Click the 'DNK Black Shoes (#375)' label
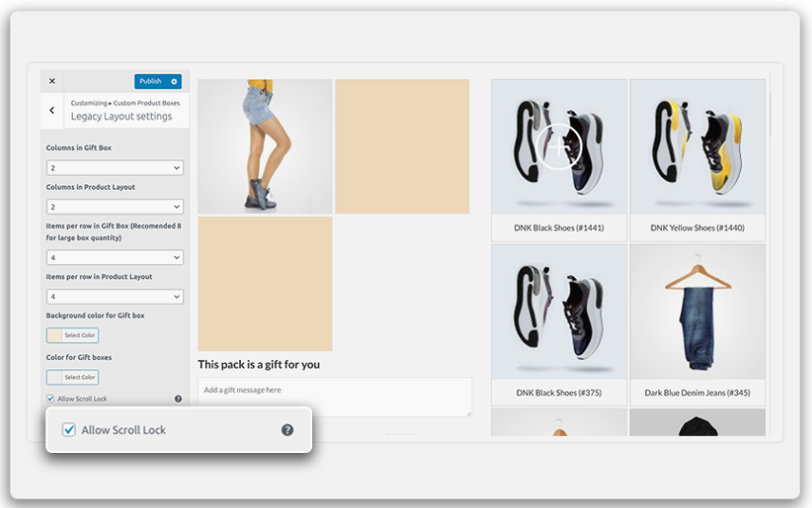 559,393
